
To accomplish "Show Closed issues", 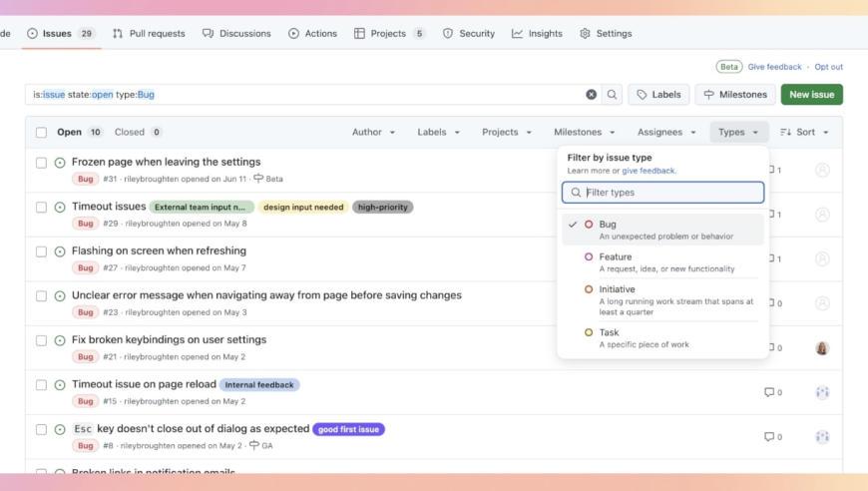I will click(x=138, y=133).
